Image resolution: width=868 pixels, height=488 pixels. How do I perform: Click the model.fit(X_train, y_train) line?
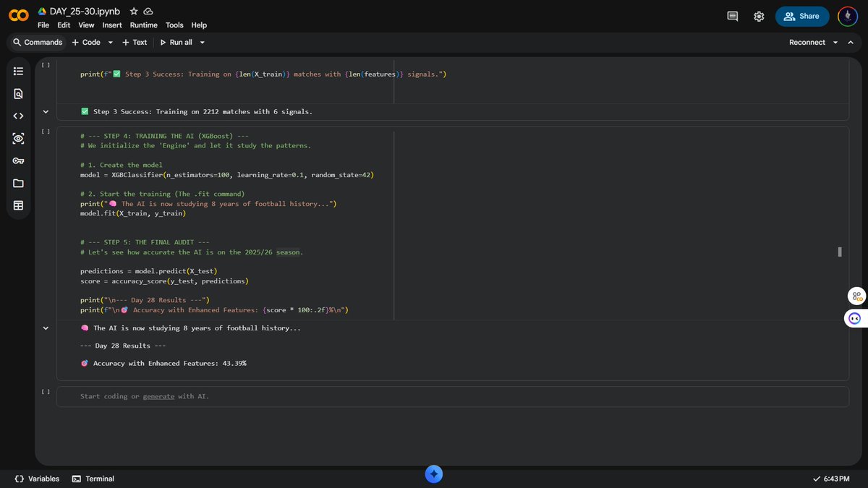click(133, 213)
